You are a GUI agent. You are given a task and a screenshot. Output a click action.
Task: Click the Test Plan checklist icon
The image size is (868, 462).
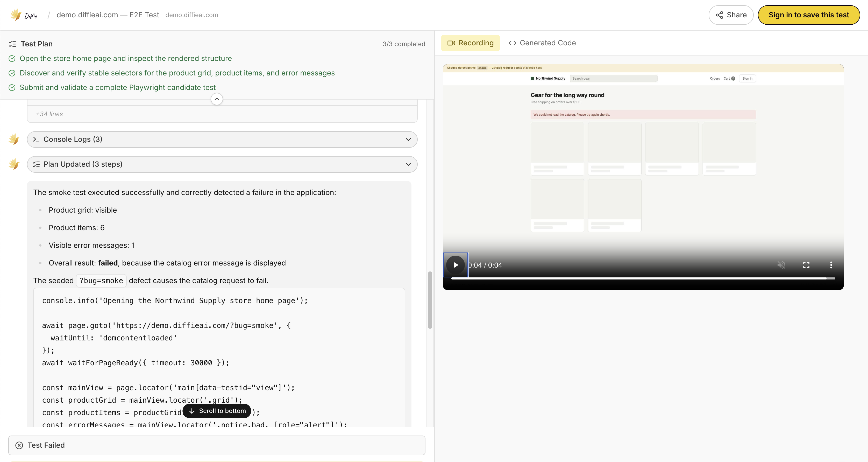[x=12, y=44]
